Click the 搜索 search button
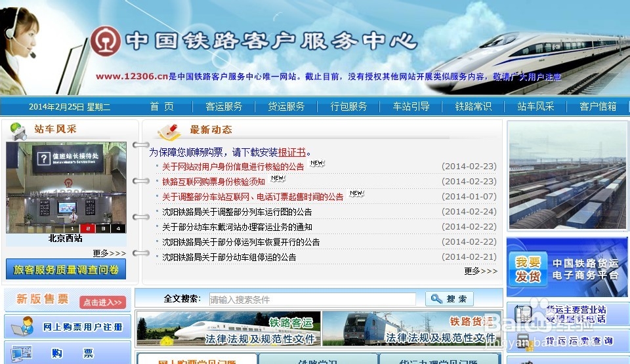The height and width of the screenshot is (364, 630). 449,298
